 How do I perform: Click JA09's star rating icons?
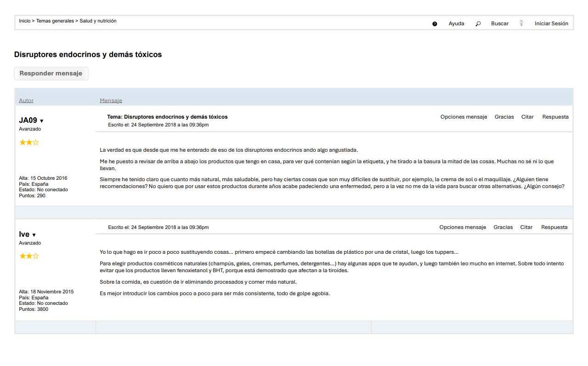pyautogui.click(x=29, y=143)
